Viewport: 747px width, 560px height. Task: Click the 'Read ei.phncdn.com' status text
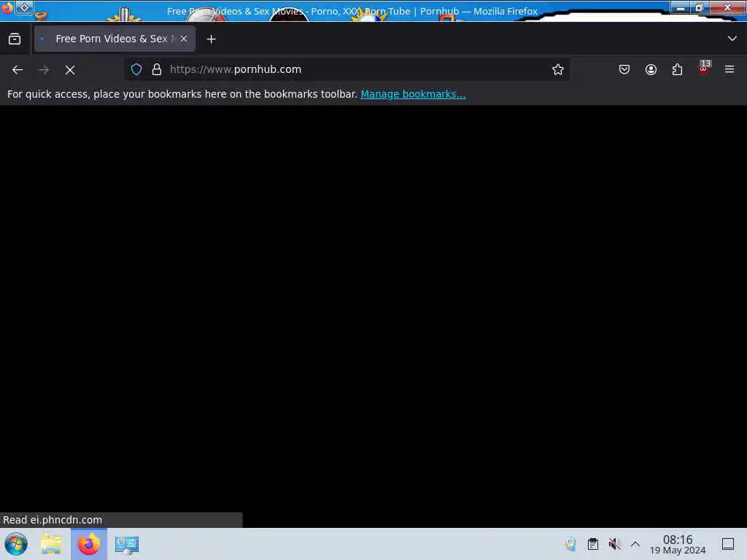pos(53,520)
